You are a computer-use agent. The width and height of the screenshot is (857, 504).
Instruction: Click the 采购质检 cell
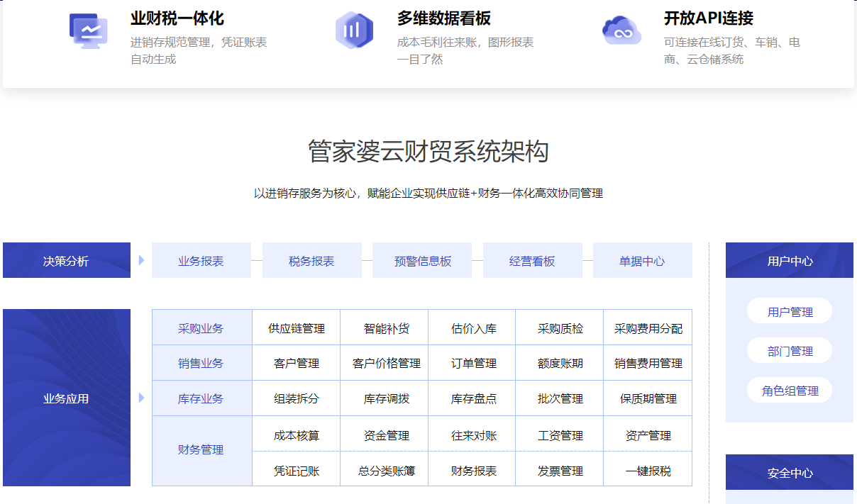pyautogui.click(x=560, y=327)
